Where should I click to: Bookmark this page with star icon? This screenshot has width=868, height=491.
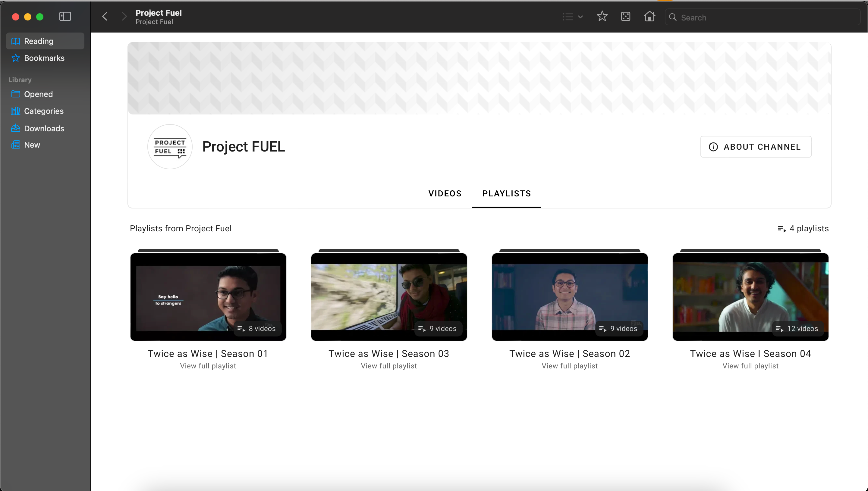(602, 16)
